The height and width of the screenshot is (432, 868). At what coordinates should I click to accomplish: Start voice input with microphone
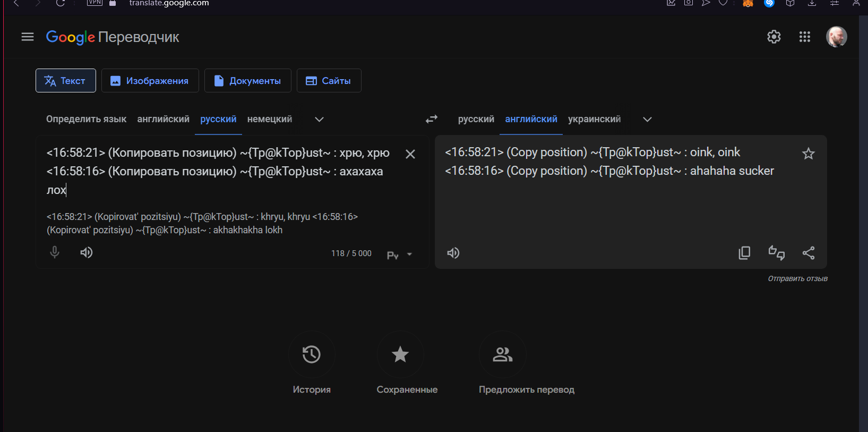point(55,252)
